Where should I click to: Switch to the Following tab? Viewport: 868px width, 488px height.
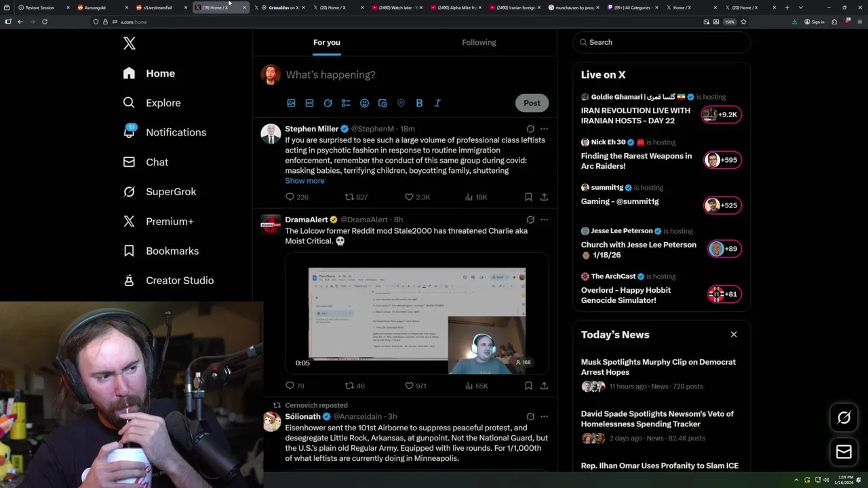pos(479,42)
